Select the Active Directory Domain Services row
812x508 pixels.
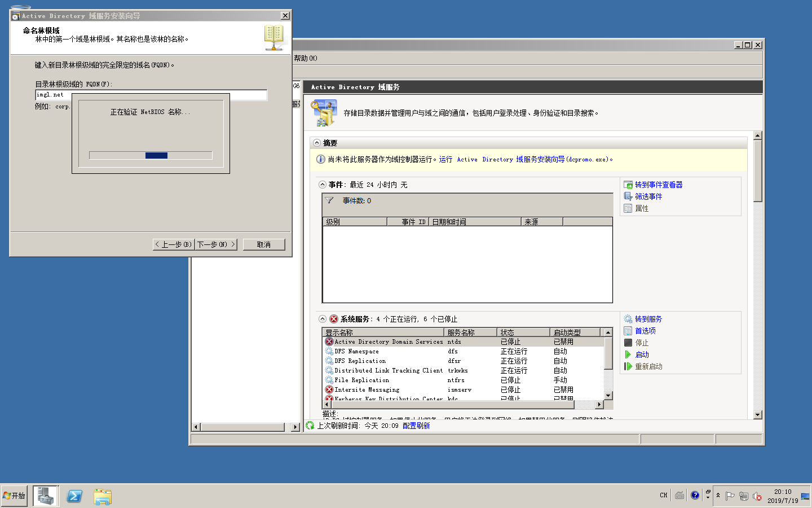[389, 341]
